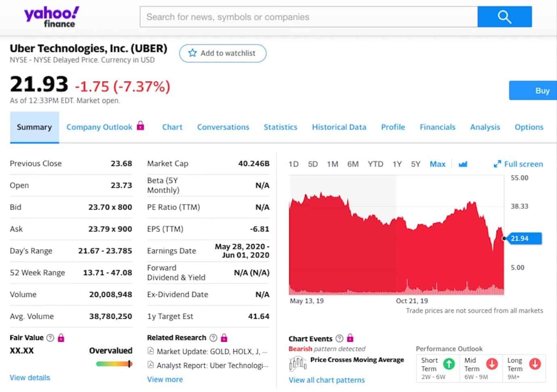Open Analyst Report: Uber Technologies link

(x=212, y=365)
